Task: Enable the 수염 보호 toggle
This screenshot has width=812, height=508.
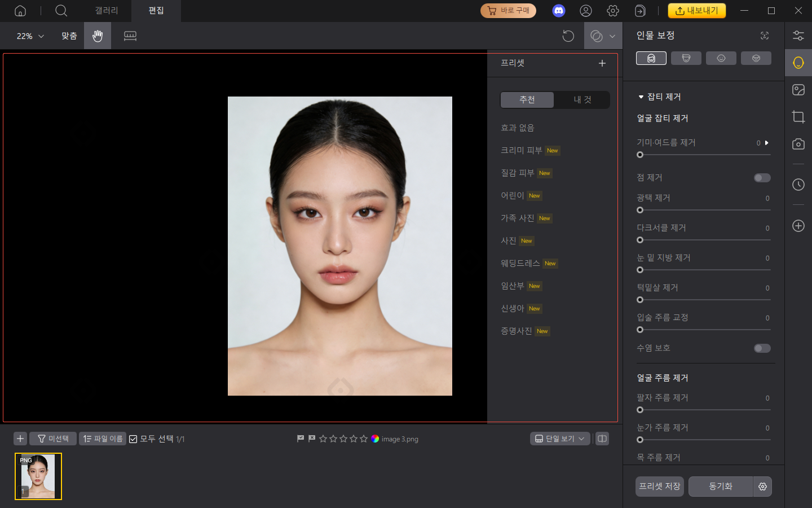Action: click(x=762, y=348)
